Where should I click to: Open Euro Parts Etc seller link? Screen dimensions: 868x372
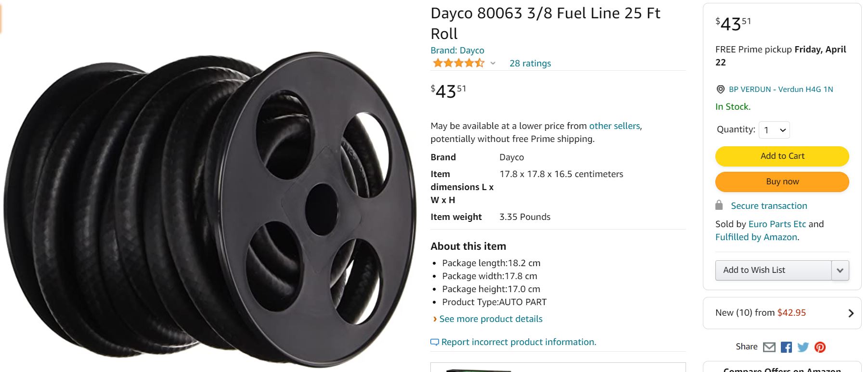[x=777, y=224]
